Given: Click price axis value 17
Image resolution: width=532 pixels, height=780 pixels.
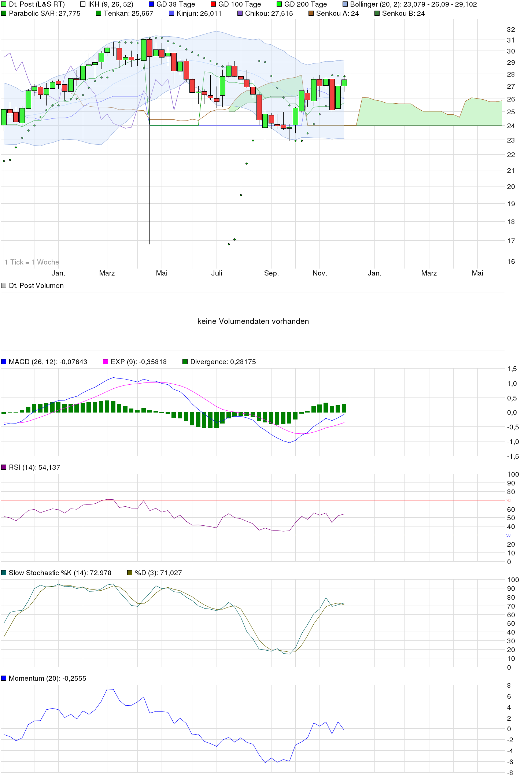Looking at the screenshot, I should tap(511, 241).
